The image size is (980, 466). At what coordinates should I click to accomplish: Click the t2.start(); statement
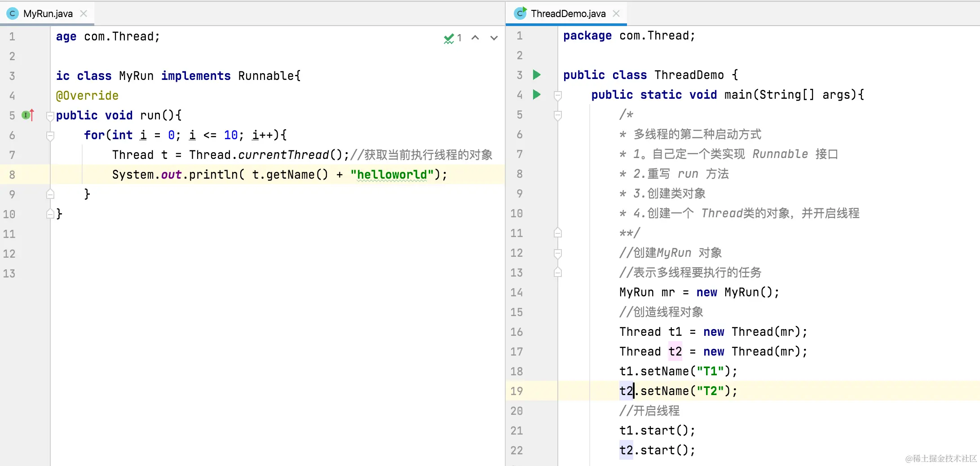657,450
